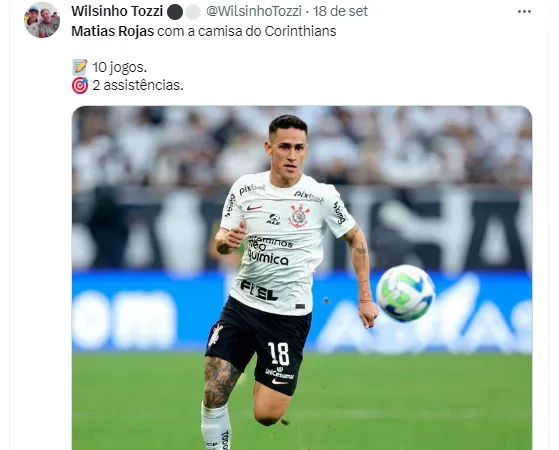559x450 pixels.
Task: Click the bold Matias Rojas text
Action: pos(113,31)
